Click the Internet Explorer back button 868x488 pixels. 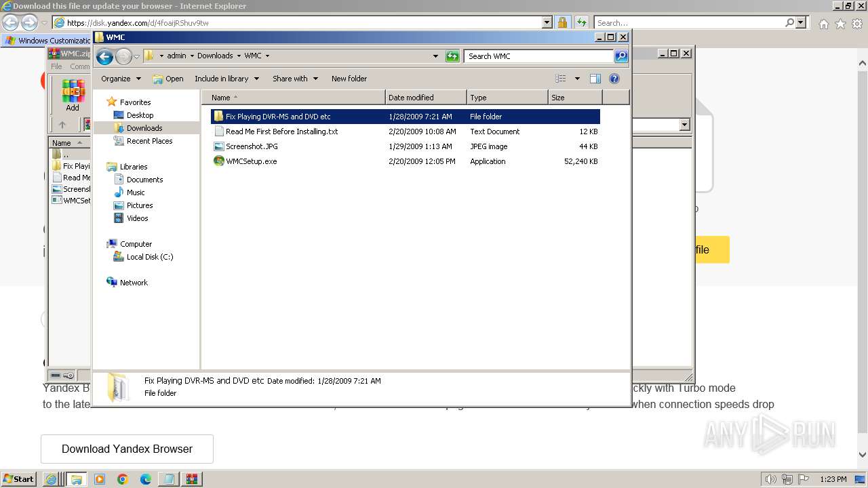point(11,22)
